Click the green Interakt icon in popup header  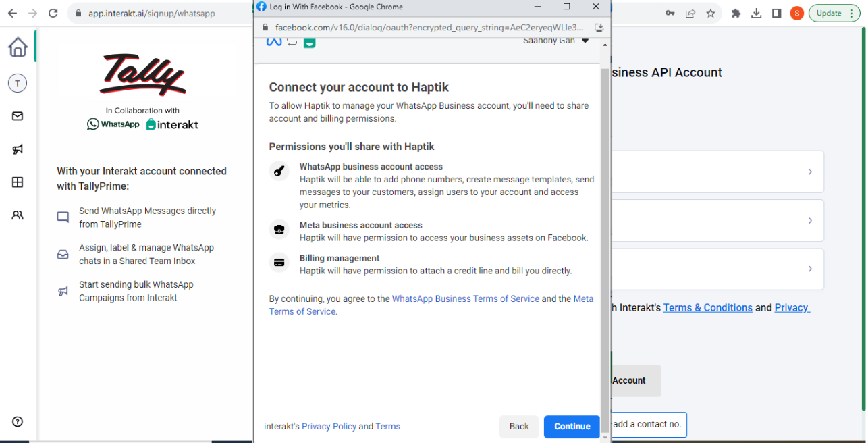tap(309, 43)
